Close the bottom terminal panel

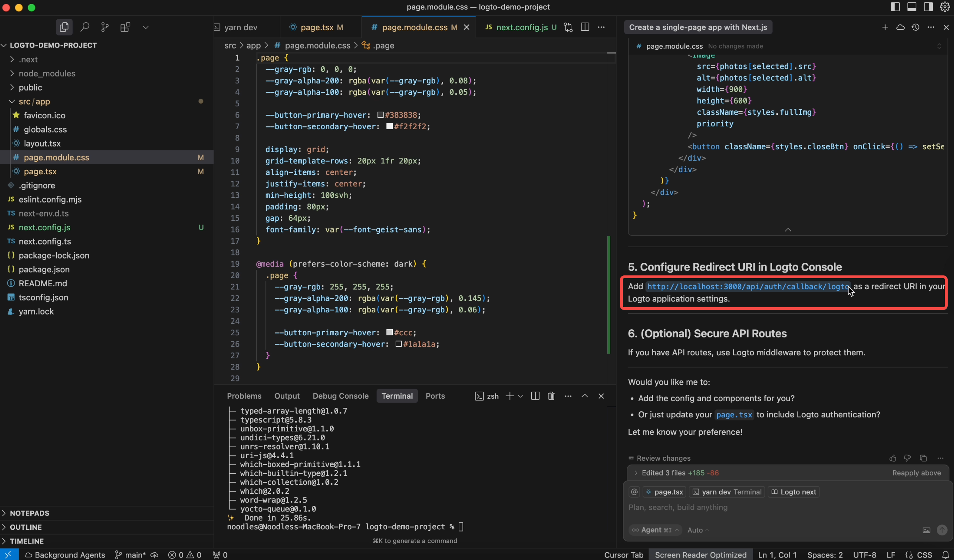point(601,396)
